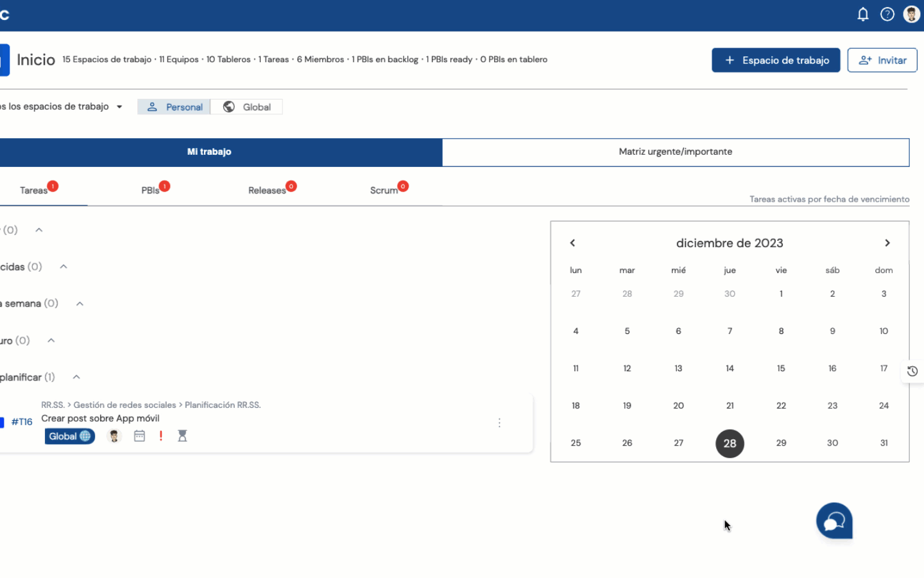This screenshot has width=924, height=578.
Task: Go to the next calendar month
Action: click(x=887, y=243)
